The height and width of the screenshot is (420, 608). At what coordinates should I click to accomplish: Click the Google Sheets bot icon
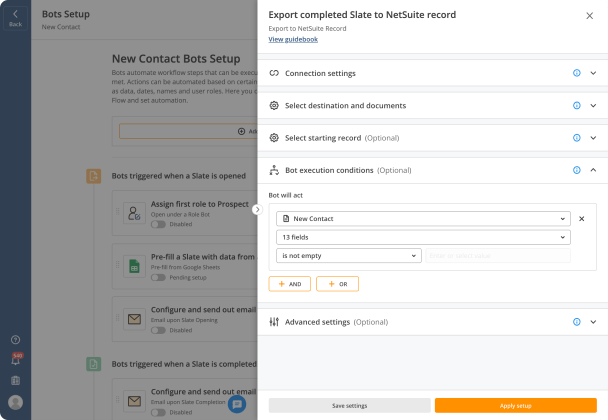point(134,266)
